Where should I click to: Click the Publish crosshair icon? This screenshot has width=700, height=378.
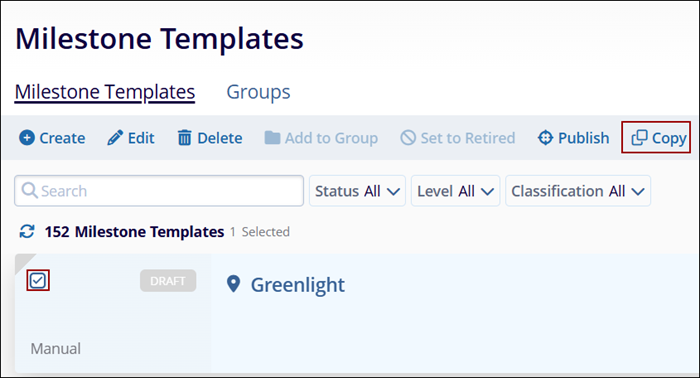point(545,138)
